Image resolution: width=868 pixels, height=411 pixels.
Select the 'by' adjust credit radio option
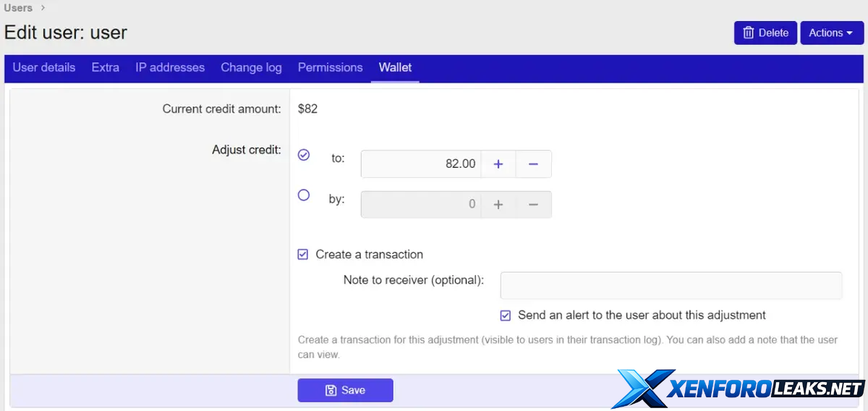click(304, 195)
